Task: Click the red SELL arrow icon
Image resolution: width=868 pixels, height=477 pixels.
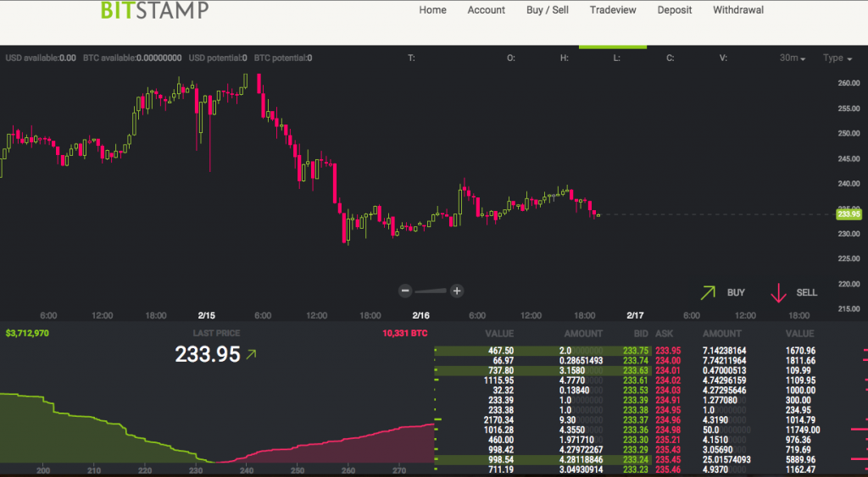Action: 778,293
